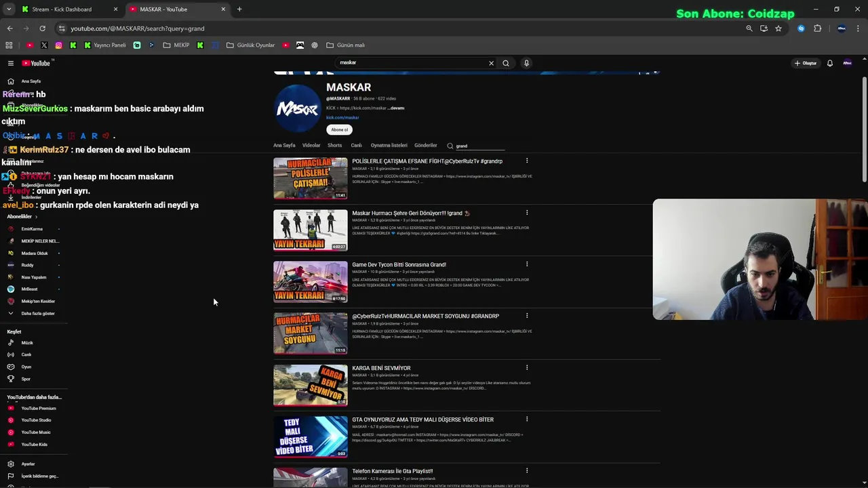Viewport: 868px width, 488px height.
Task: Open the channel Shorts tab
Action: 335,145
